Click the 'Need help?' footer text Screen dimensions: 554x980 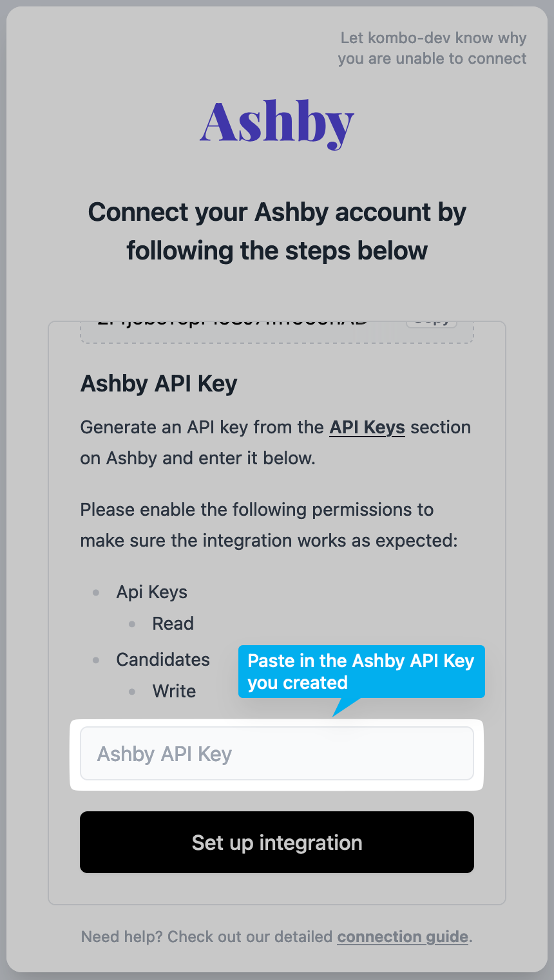click(x=206, y=936)
